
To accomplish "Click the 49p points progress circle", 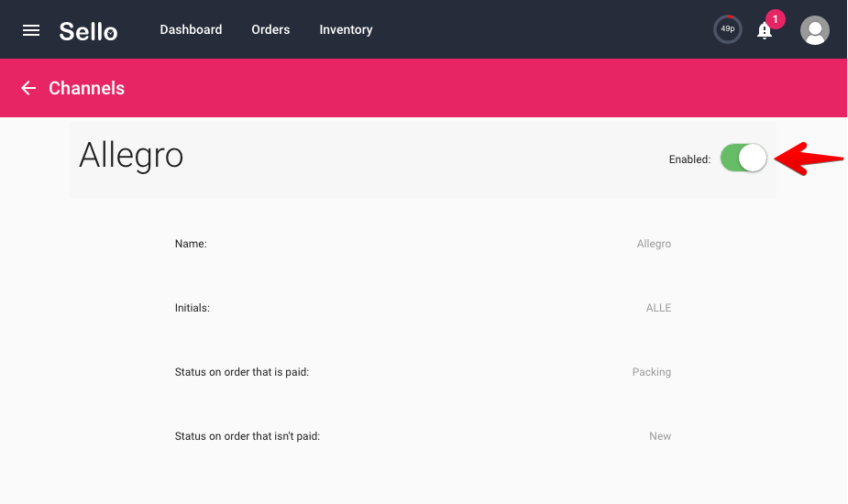I will 727,29.
